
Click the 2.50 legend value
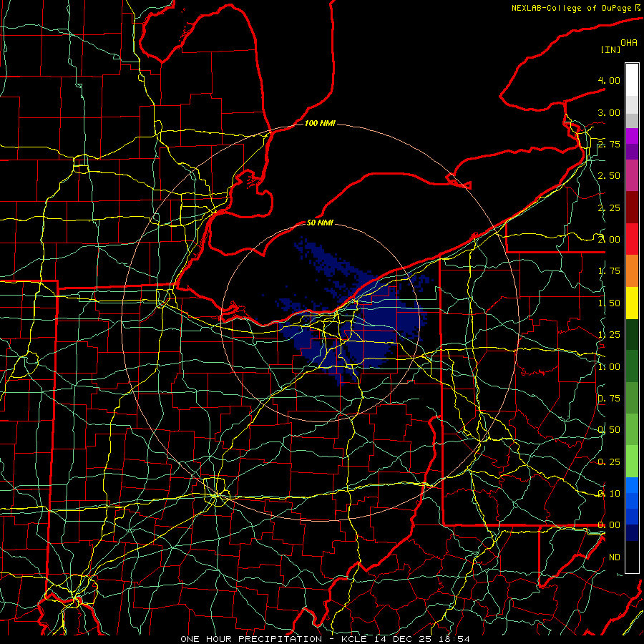pyautogui.click(x=609, y=176)
